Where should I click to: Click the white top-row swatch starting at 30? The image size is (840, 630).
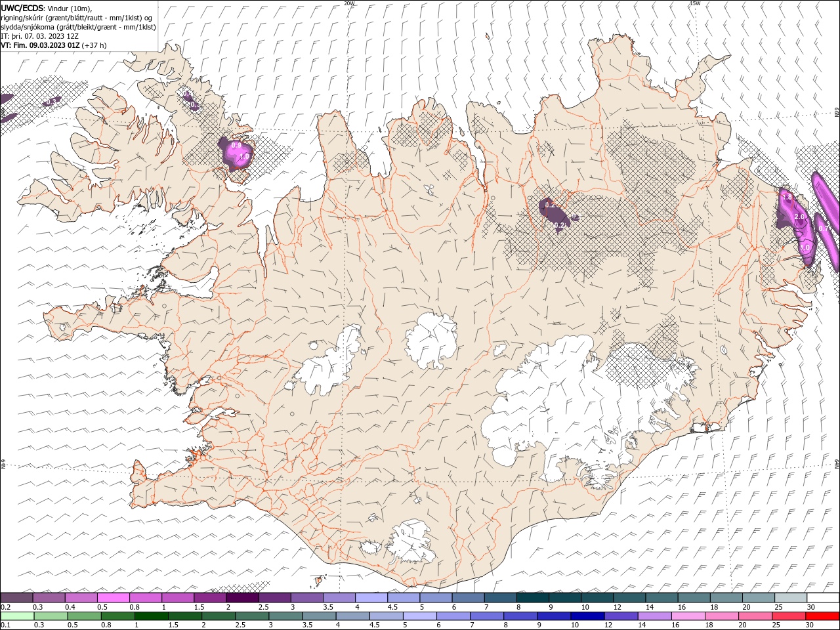pyautogui.click(x=824, y=598)
